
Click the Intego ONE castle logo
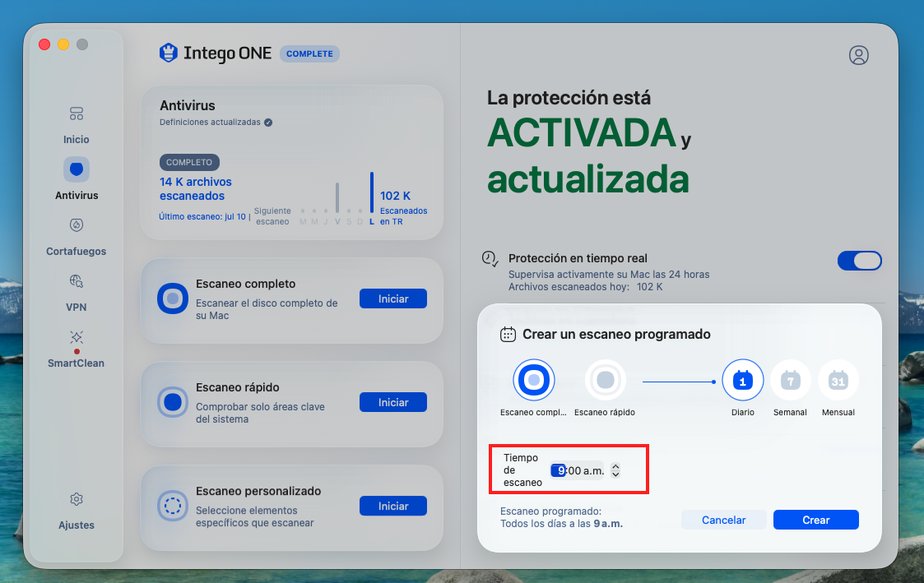click(x=169, y=53)
